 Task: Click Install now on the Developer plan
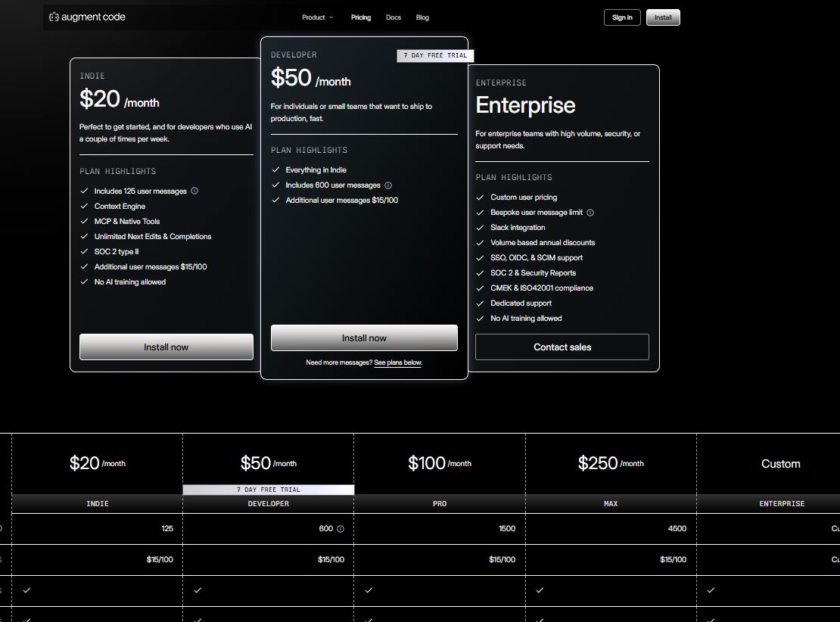364,338
